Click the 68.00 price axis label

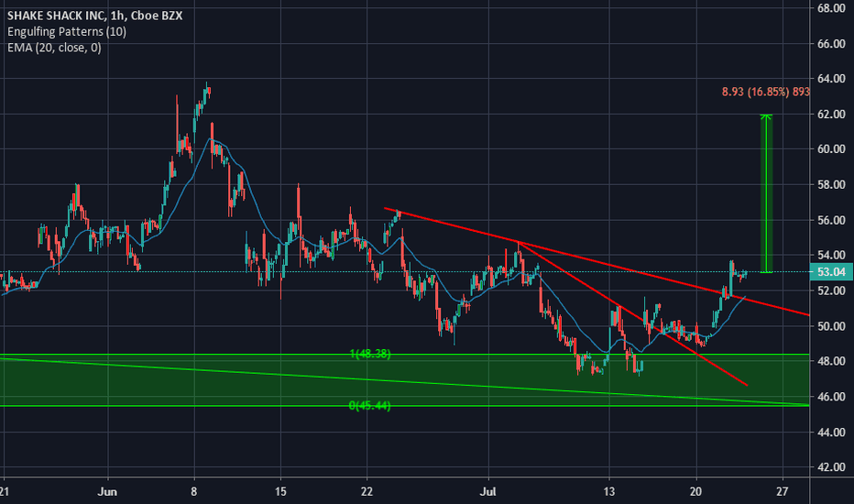click(x=831, y=8)
